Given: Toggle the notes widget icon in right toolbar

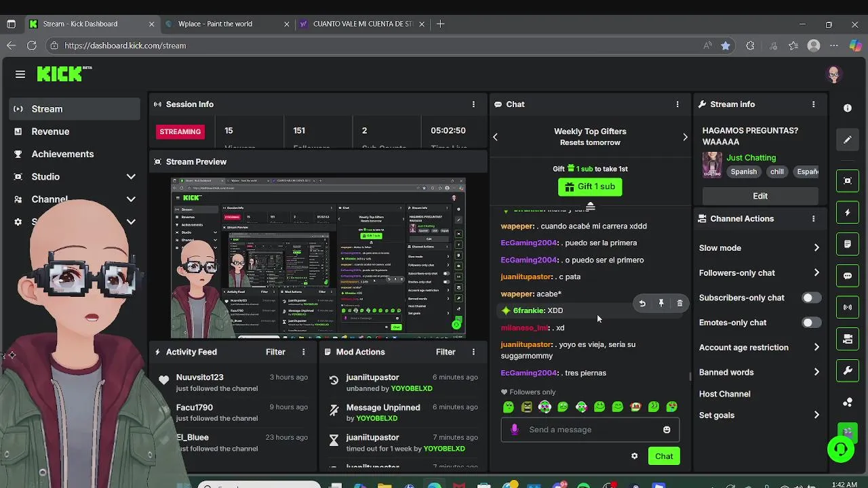Looking at the screenshot, I should (x=848, y=244).
